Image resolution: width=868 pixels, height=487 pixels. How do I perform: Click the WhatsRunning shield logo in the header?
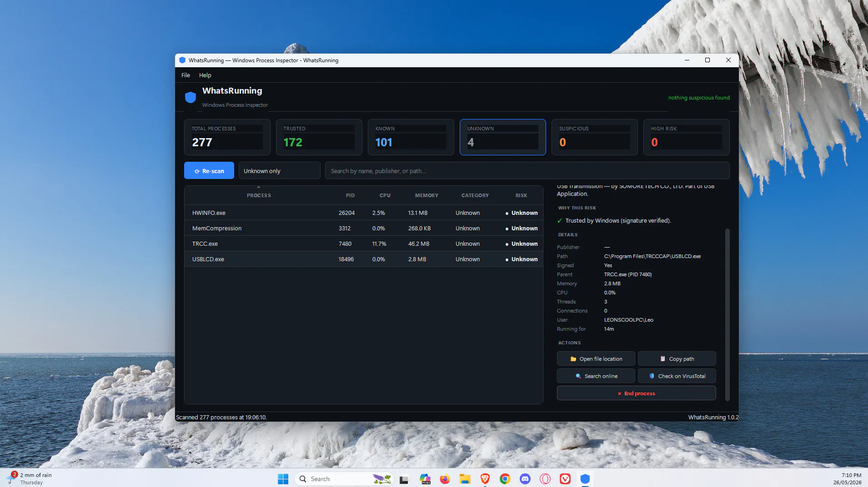point(191,97)
